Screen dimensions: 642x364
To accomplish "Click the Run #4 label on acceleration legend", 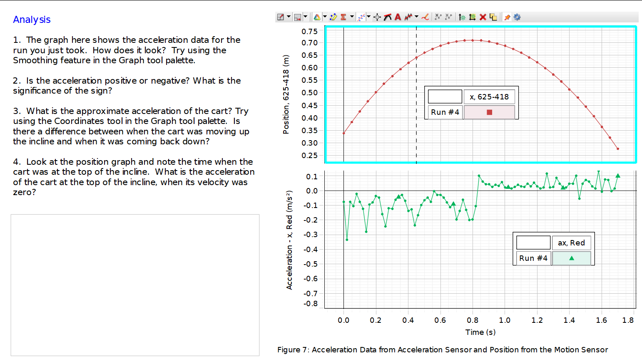I will tap(533, 258).
